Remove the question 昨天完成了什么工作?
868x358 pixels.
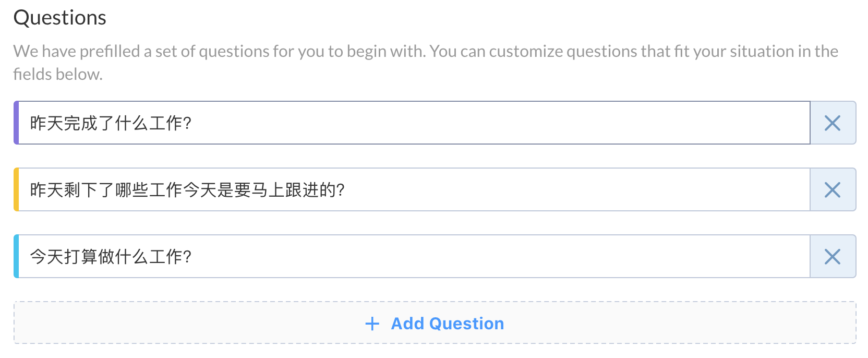833,123
